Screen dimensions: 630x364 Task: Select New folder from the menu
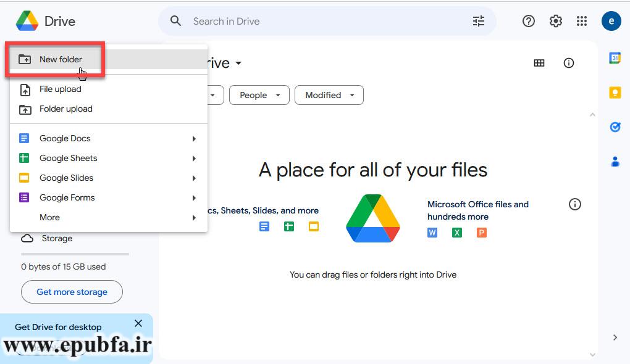(x=109, y=59)
